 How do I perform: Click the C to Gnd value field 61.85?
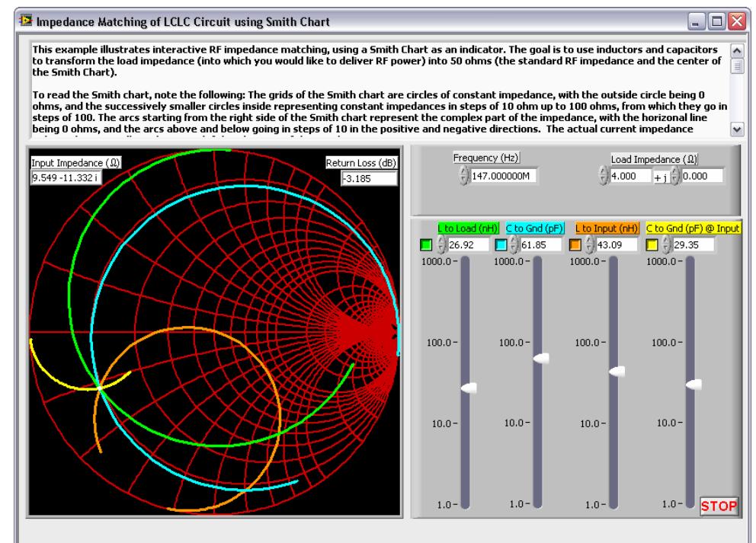pyautogui.click(x=541, y=244)
